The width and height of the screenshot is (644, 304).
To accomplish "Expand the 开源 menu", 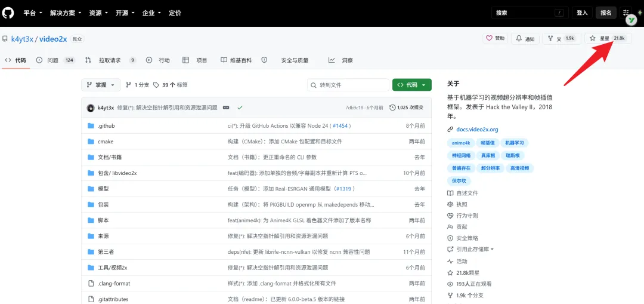I will coord(125,13).
